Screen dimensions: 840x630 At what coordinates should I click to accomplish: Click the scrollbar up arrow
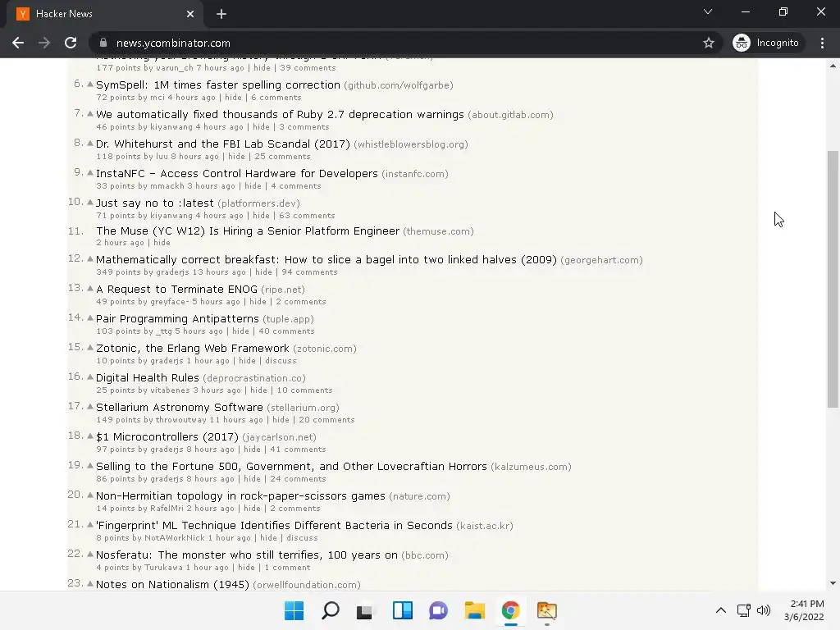[x=833, y=66]
